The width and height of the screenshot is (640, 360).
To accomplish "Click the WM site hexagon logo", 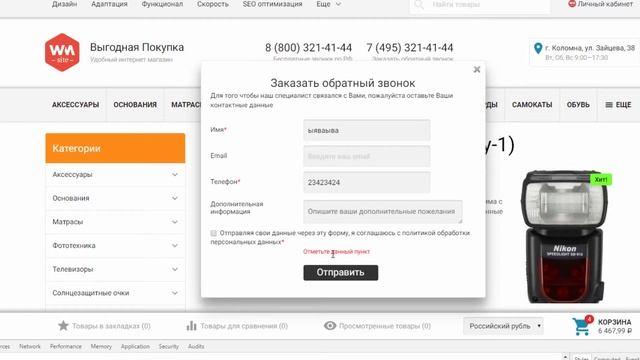I will coord(62,52).
